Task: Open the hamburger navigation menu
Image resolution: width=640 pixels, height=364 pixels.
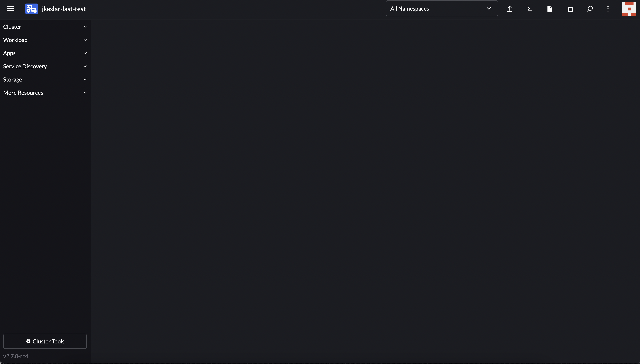Action: pos(10,9)
